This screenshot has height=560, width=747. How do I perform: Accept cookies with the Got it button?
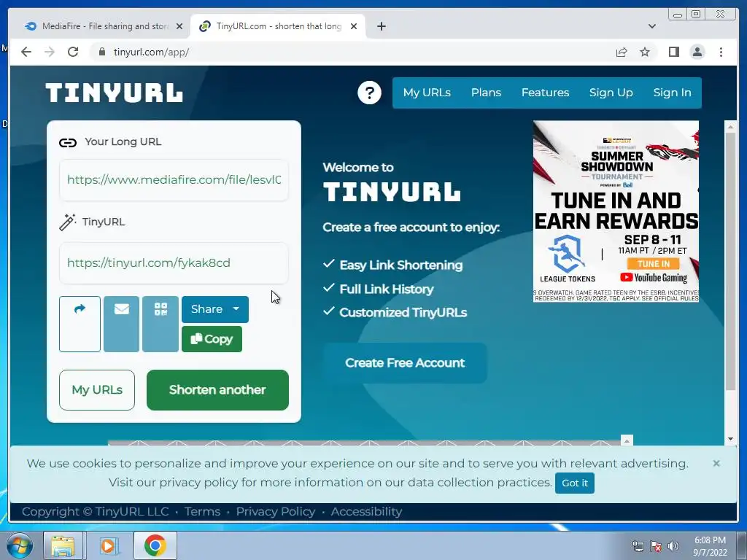click(575, 483)
